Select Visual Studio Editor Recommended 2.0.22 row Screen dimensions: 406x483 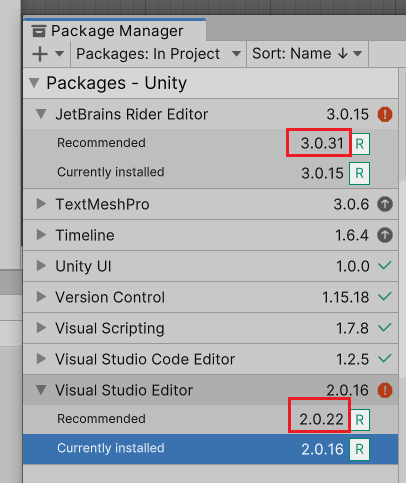point(211,419)
